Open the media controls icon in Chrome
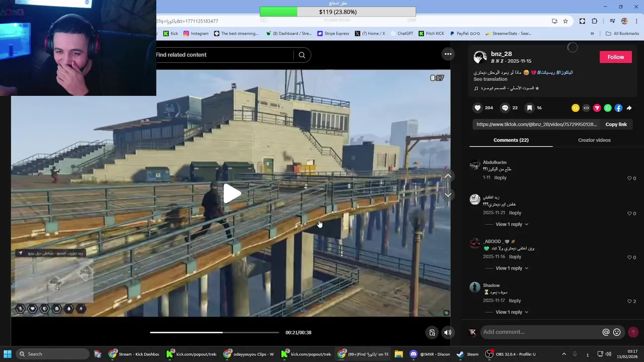Image resolution: width=644 pixels, height=362 pixels. (612, 21)
